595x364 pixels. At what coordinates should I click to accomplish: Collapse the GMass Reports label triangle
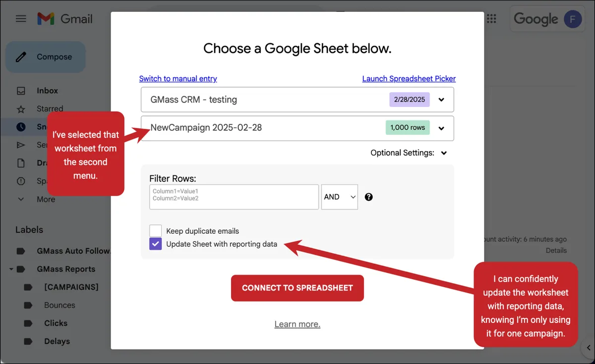tap(11, 269)
